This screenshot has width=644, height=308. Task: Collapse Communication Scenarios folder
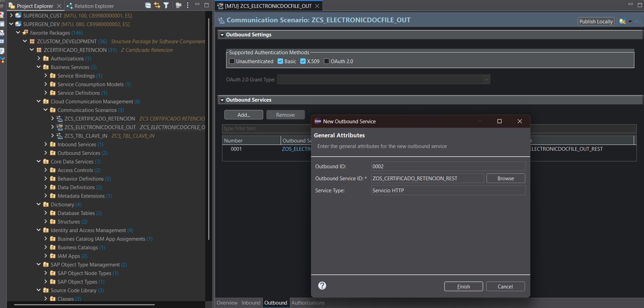click(46, 110)
